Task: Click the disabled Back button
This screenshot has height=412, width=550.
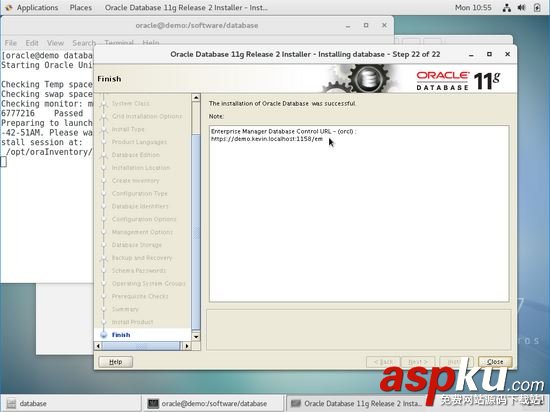Action: click(383, 362)
